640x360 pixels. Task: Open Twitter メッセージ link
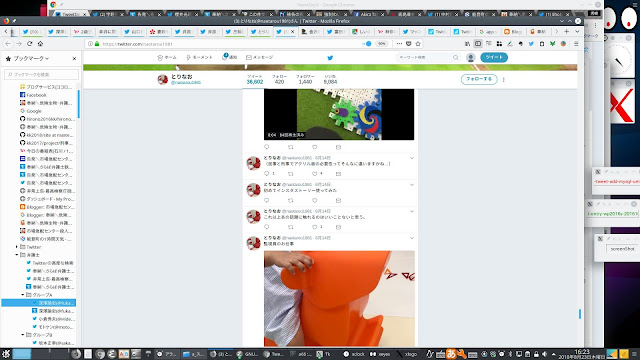[260, 58]
